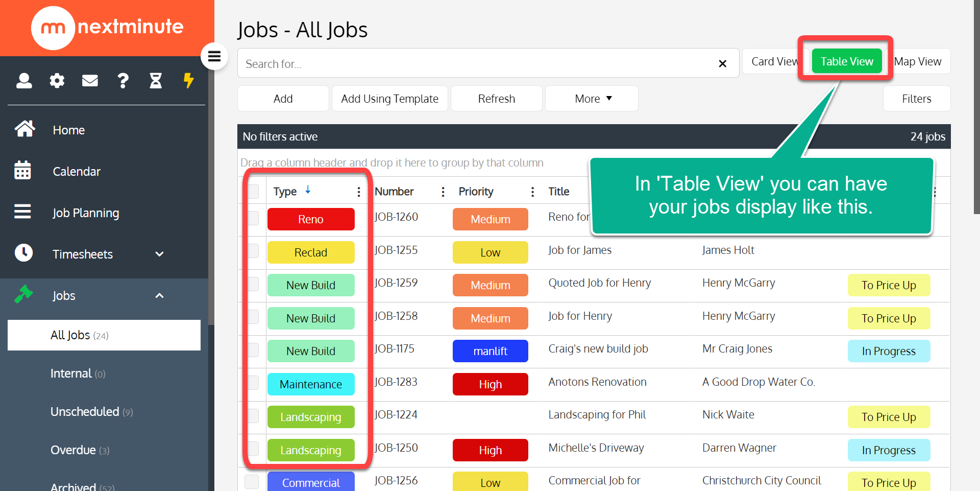
Task: Click "Henry McGarry" in JOB-1259 row
Action: click(739, 283)
